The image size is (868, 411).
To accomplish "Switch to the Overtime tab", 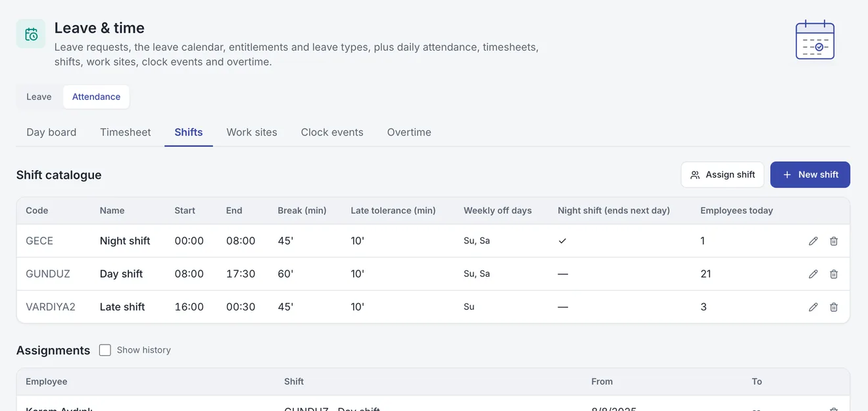I will [409, 132].
